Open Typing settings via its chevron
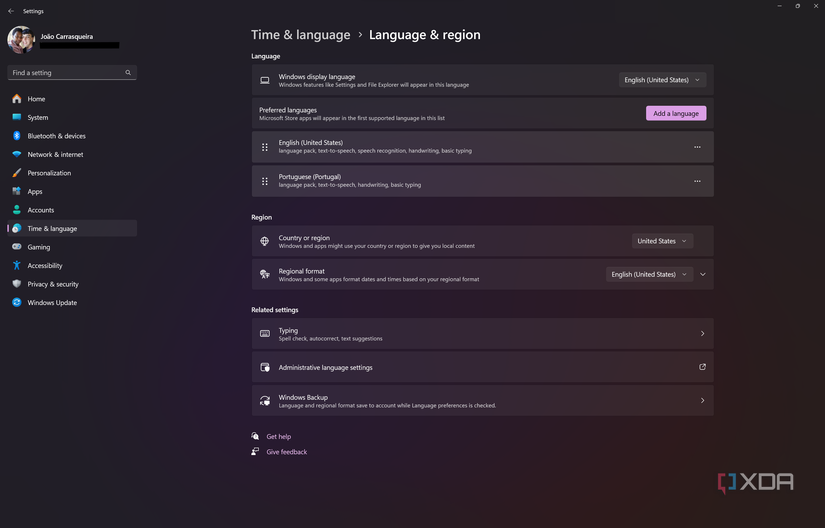The image size is (825, 528). click(702, 333)
